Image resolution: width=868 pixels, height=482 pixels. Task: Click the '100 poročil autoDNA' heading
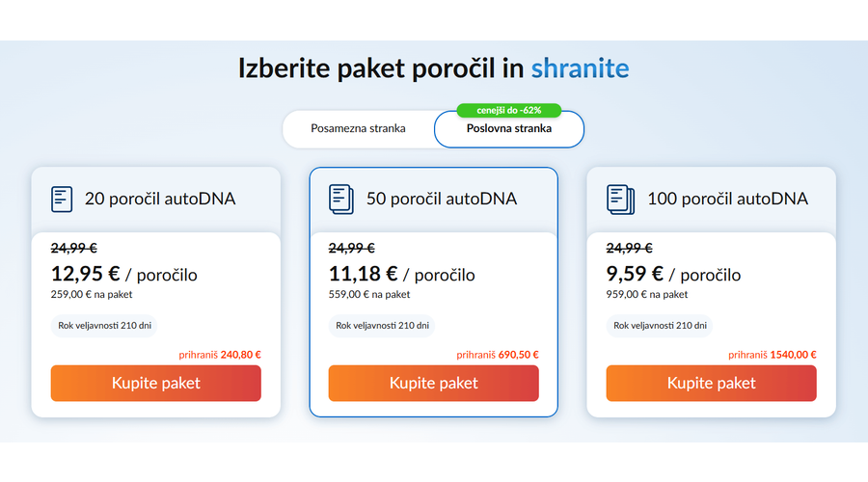pyautogui.click(x=727, y=200)
